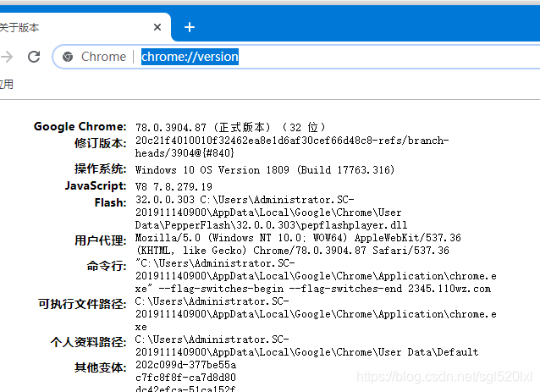
Task: Click the 操作系统 label
Action: (x=100, y=168)
